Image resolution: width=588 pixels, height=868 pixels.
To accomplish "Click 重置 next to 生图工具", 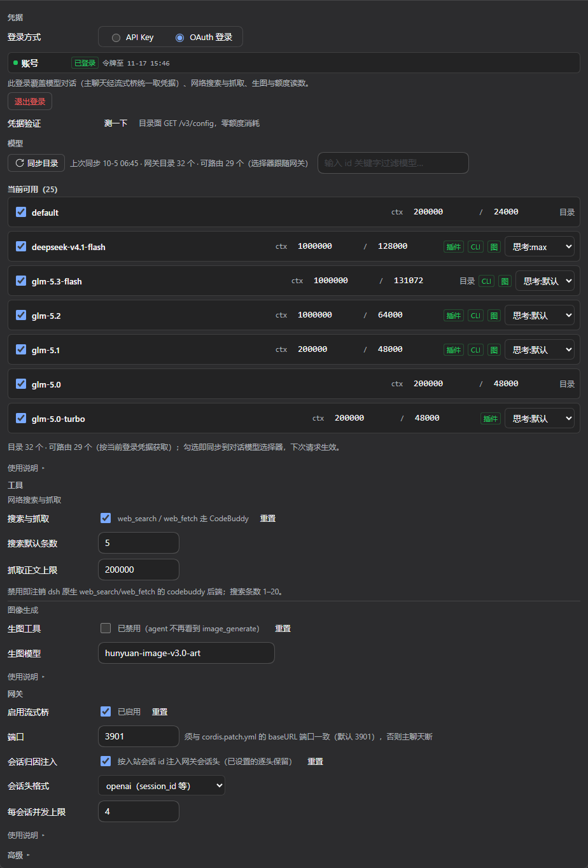I will tap(283, 629).
